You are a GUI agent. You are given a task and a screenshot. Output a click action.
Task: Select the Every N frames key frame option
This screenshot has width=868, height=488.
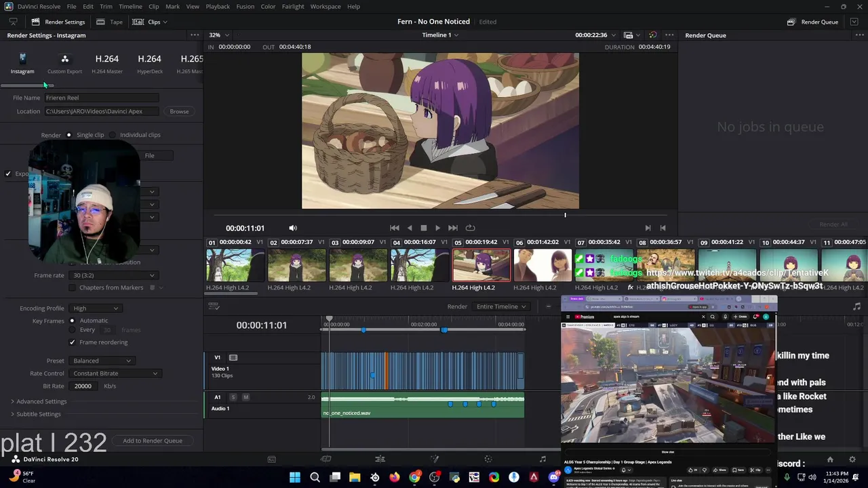pyautogui.click(x=73, y=330)
